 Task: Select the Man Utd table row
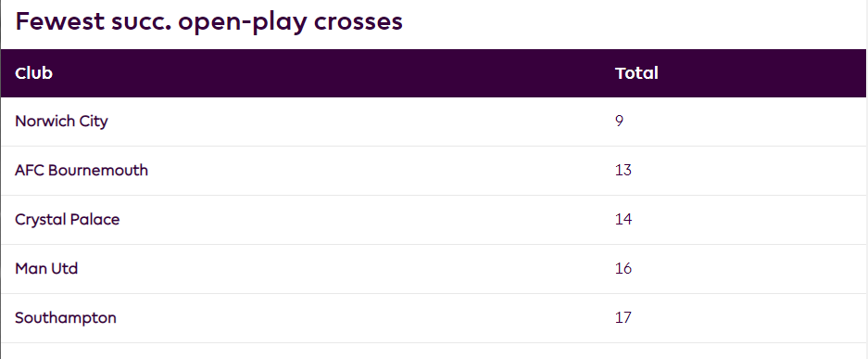(x=434, y=269)
